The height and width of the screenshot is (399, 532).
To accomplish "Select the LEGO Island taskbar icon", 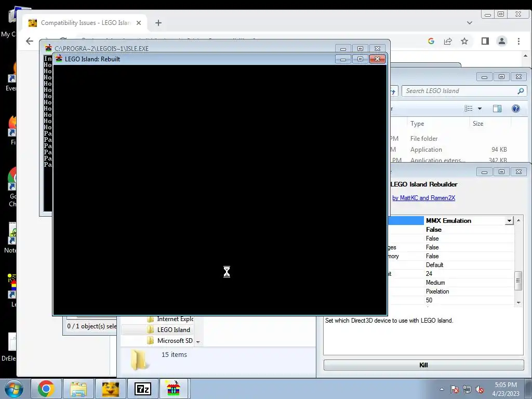I will (174, 389).
